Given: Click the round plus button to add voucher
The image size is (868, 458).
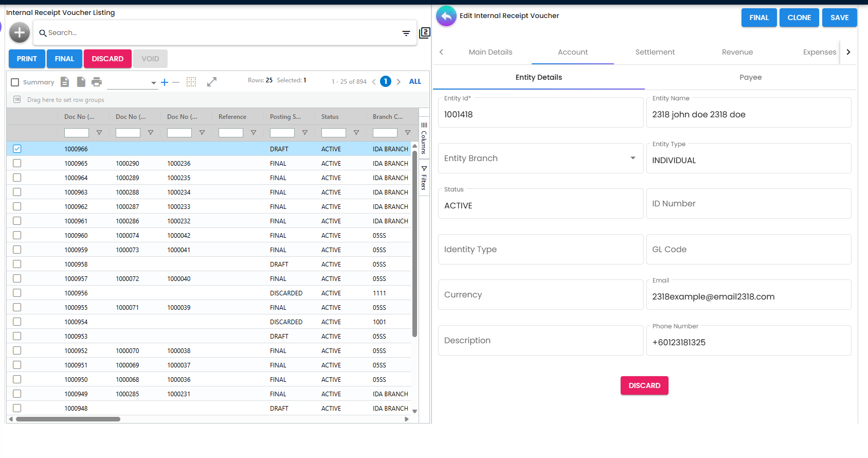Looking at the screenshot, I should click(x=19, y=33).
